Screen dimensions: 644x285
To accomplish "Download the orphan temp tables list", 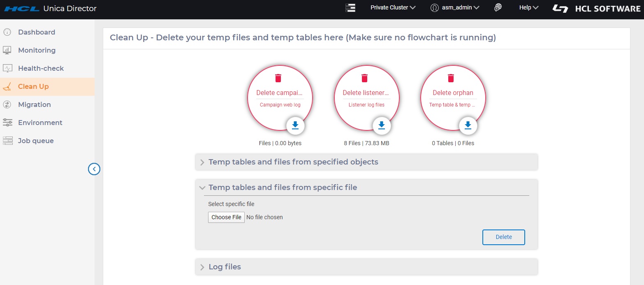I will coord(468,125).
